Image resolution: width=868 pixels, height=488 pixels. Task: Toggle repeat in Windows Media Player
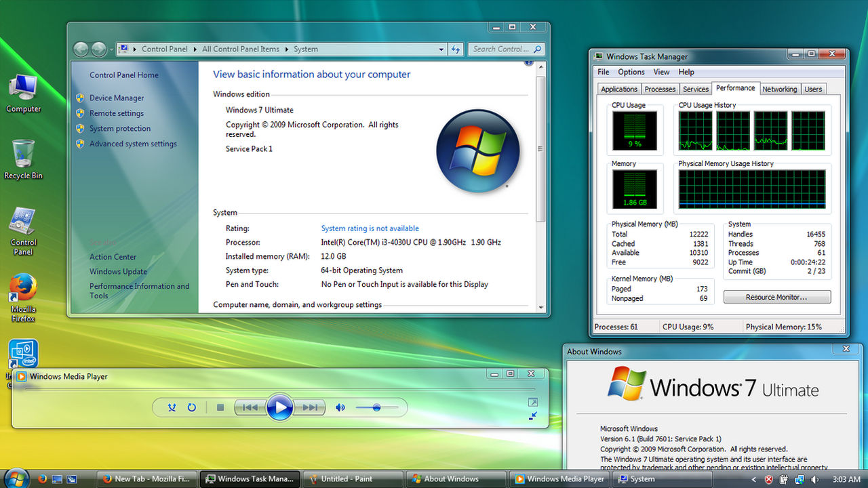192,407
